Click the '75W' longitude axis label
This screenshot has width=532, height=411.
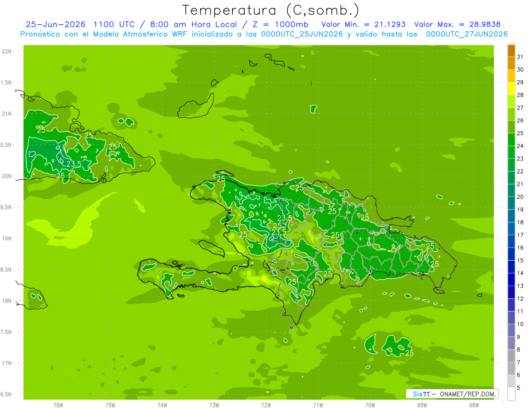110,405
